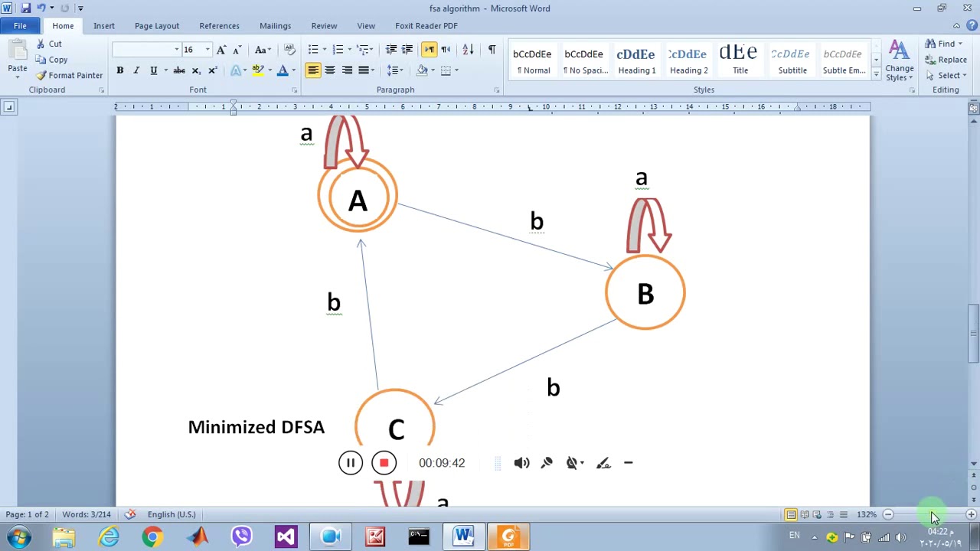Viewport: 980px width, 551px height.
Task: Toggle Subscript formatting
Action: tap(196, 70)
